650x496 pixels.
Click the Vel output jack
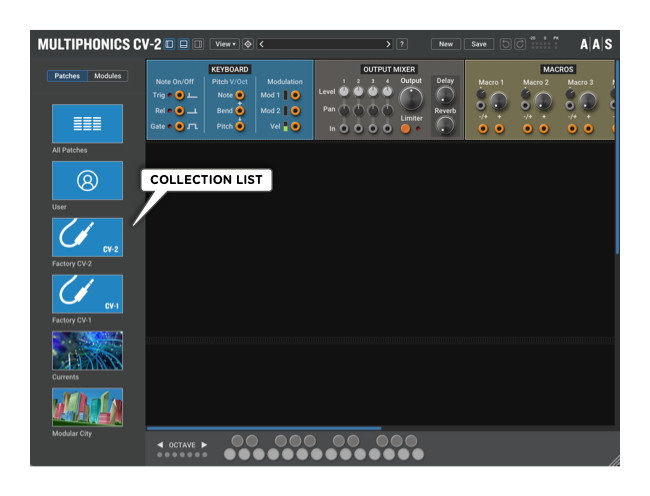(295, 126)
